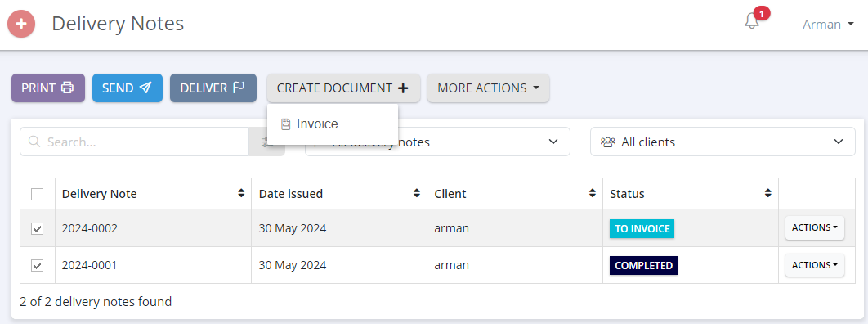Click the Delivery Notes page title
Screen dimensions: 868x324
point(118,24)
